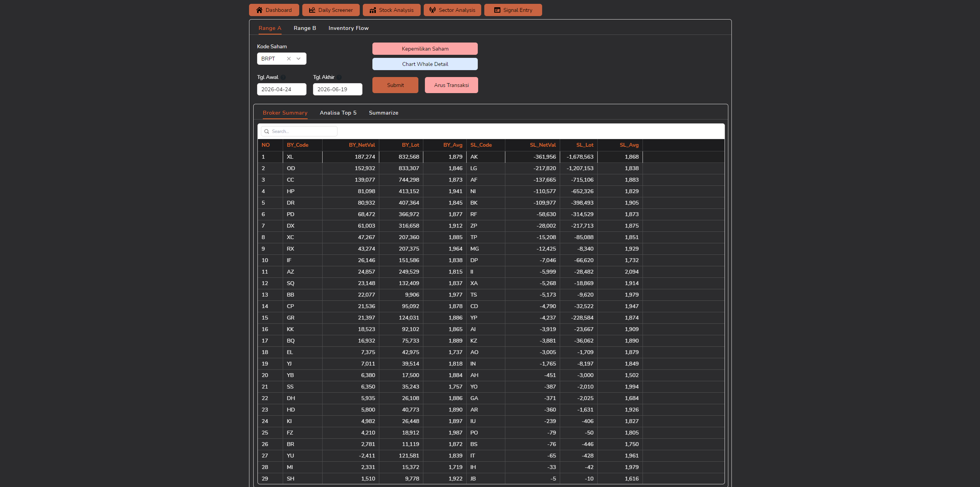980x487 pixels.
Task: Select the Broker Summary tab
Action: [x=285, y=113]
